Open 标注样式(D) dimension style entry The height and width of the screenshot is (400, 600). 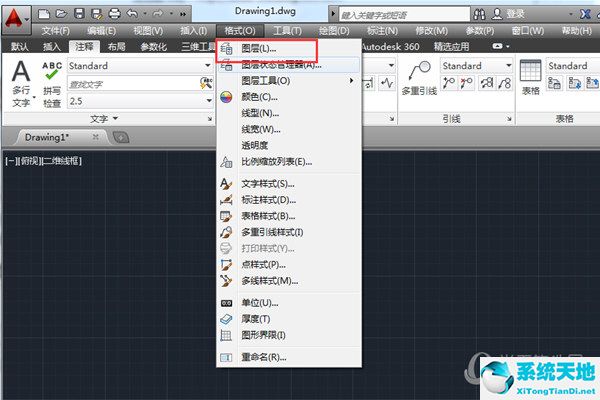289,200
